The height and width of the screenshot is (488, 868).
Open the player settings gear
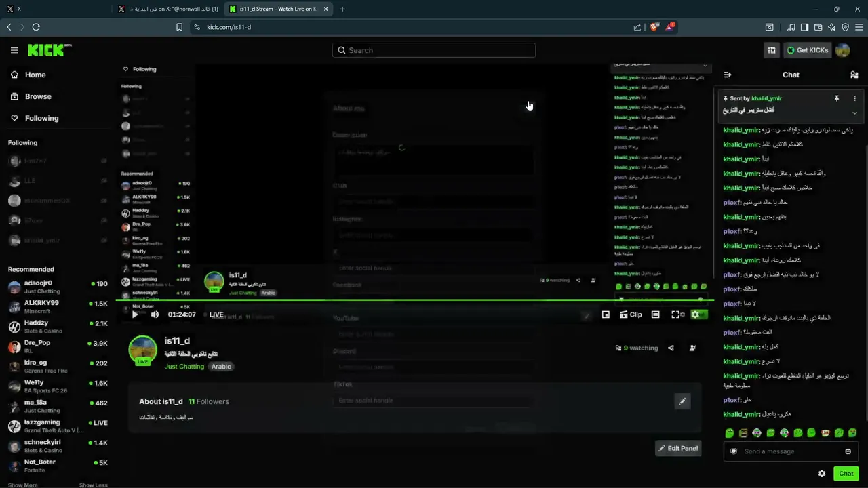point(695,314)
